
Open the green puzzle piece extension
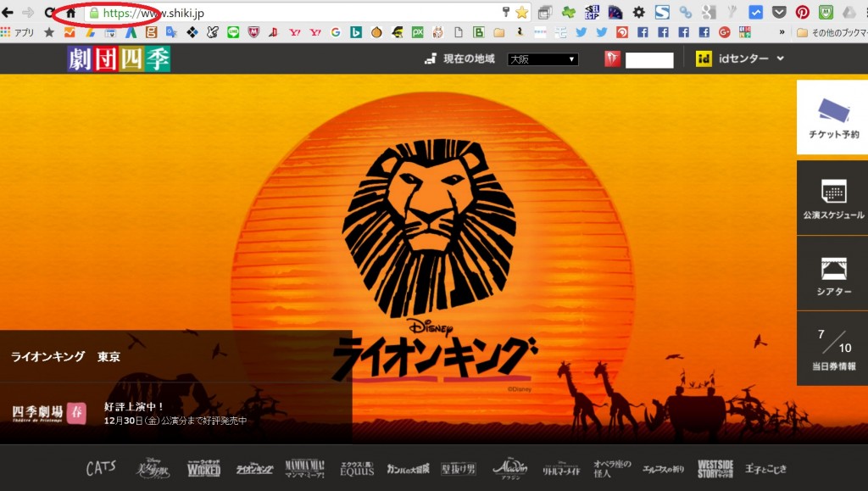pyautogui.click(x=568, y=12)
